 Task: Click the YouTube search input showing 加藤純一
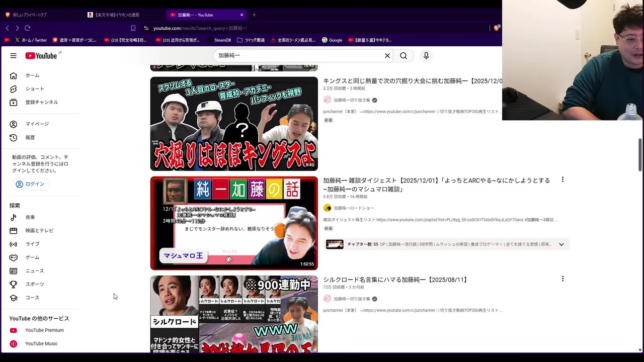299,56
